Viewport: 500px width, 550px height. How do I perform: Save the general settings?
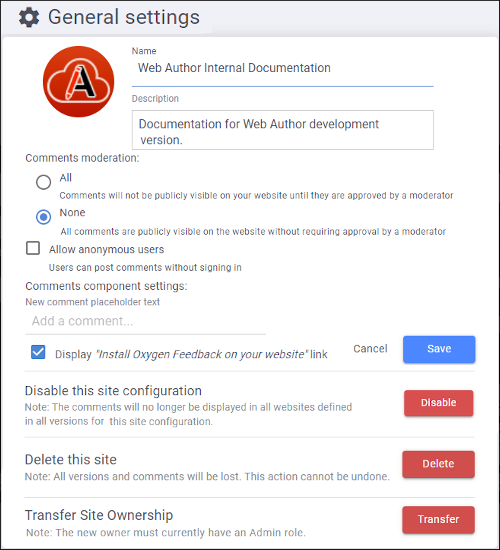(x=439, y=349)
